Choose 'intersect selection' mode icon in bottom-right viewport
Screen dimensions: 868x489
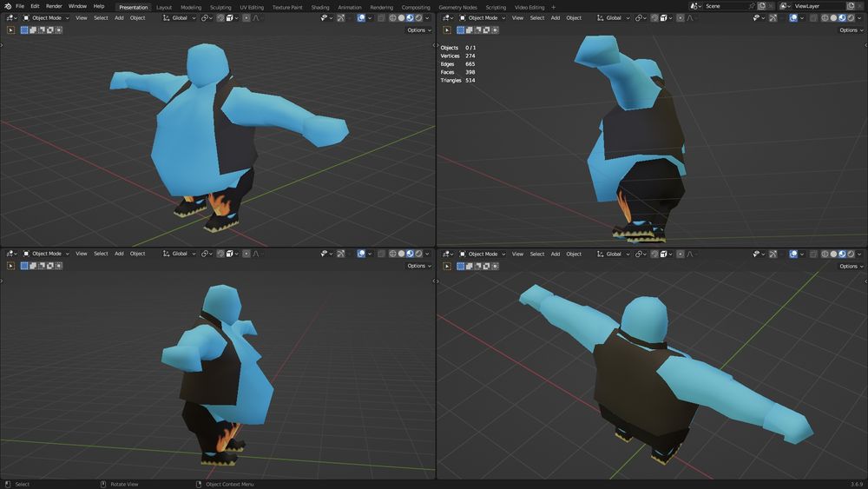click(x=495, y=266)
